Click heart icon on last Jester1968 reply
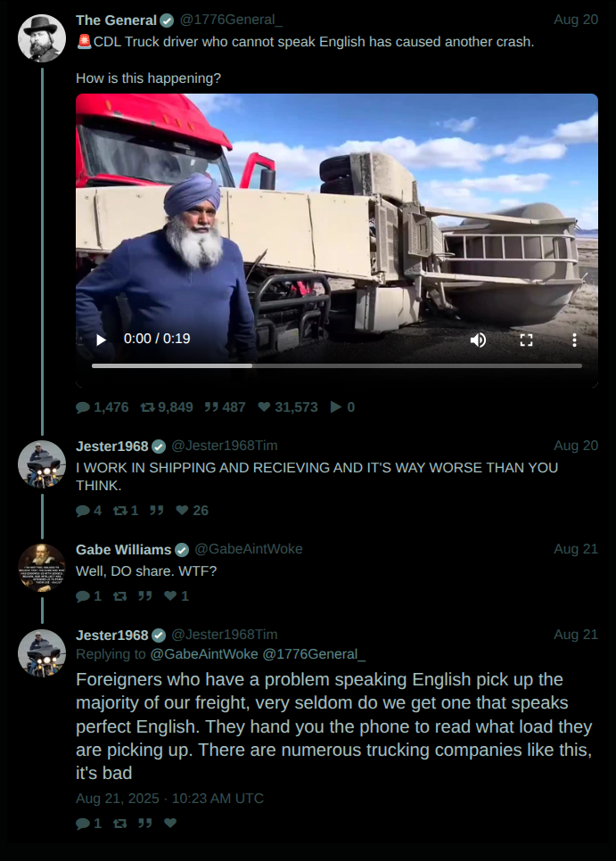 point(170,823)
